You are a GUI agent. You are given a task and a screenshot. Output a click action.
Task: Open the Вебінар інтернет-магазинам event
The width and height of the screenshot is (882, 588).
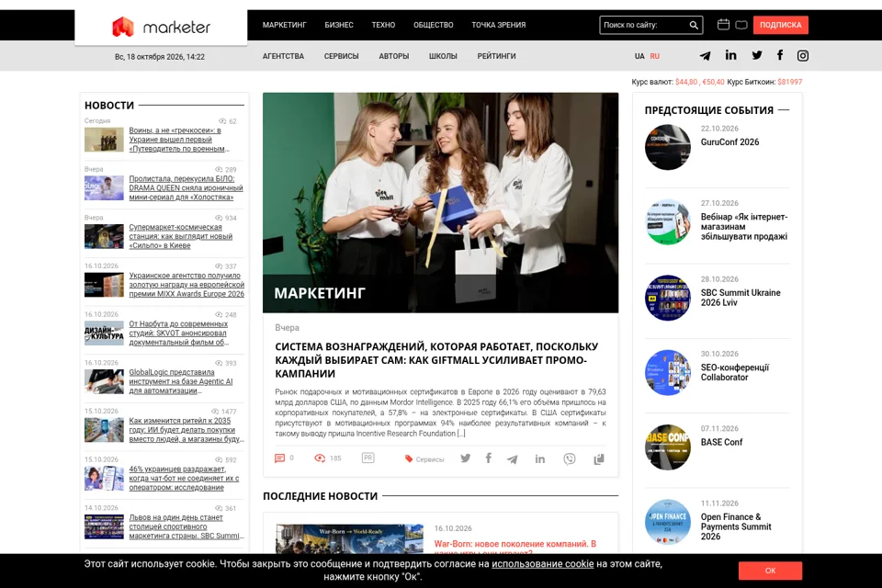pos(743,227)
